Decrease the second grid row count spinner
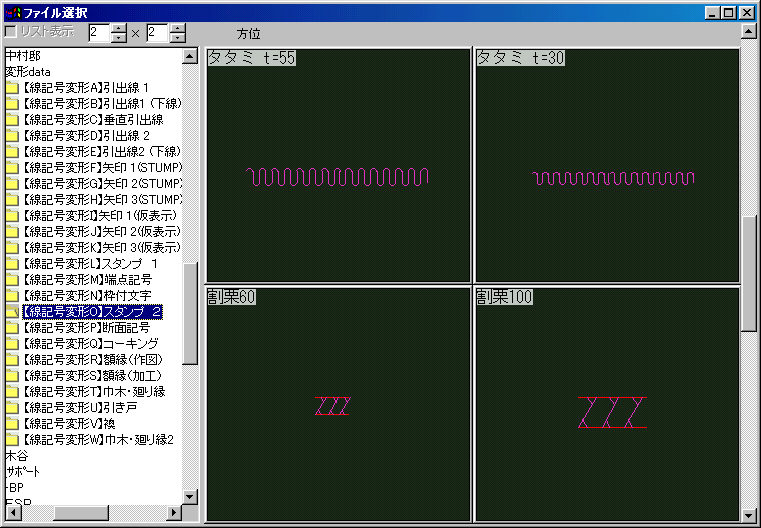Viewport: 761px width, 528px height. (177, 38)
